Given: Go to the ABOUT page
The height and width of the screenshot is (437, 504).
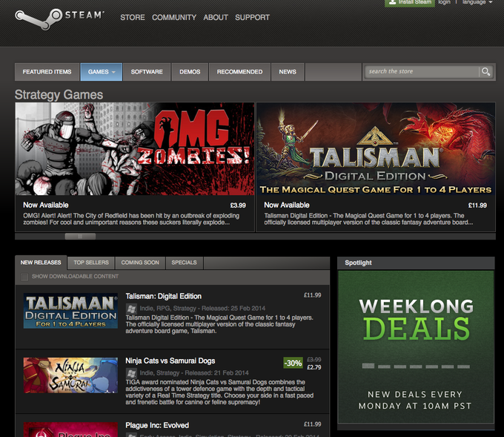Looking at the screenshot, I should (x=216, y=17).
